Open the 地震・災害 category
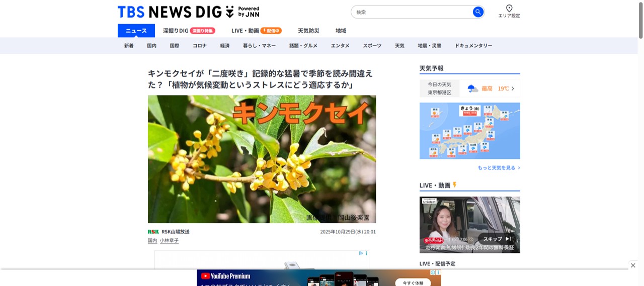The height and width of the screenshot is (286, 644). [x=429, y=46]
